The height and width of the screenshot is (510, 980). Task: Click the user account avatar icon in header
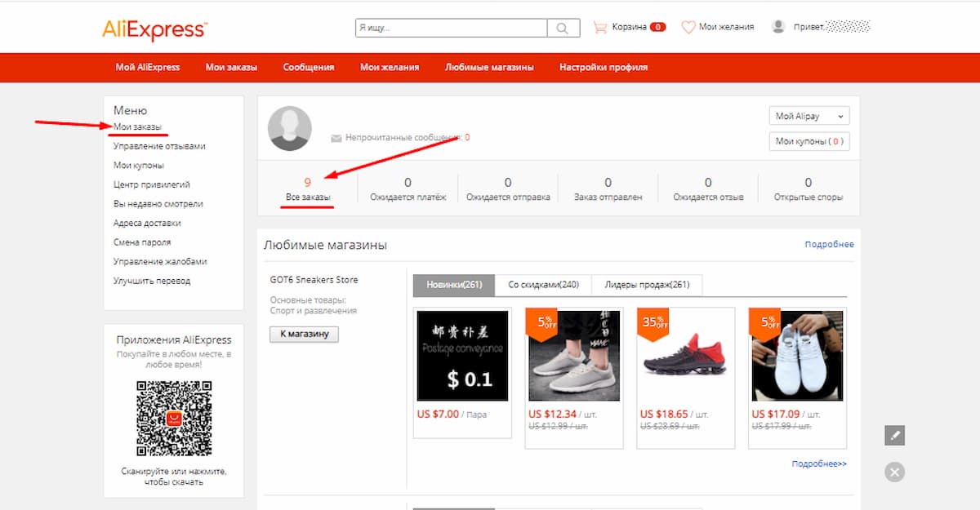click(778, 27)
